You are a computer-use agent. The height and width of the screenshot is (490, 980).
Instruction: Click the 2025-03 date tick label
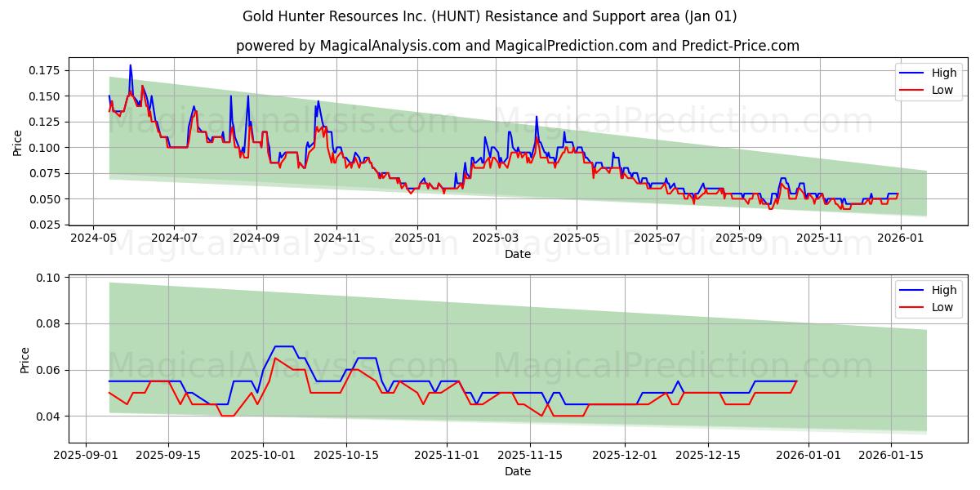tap(496, 238)
